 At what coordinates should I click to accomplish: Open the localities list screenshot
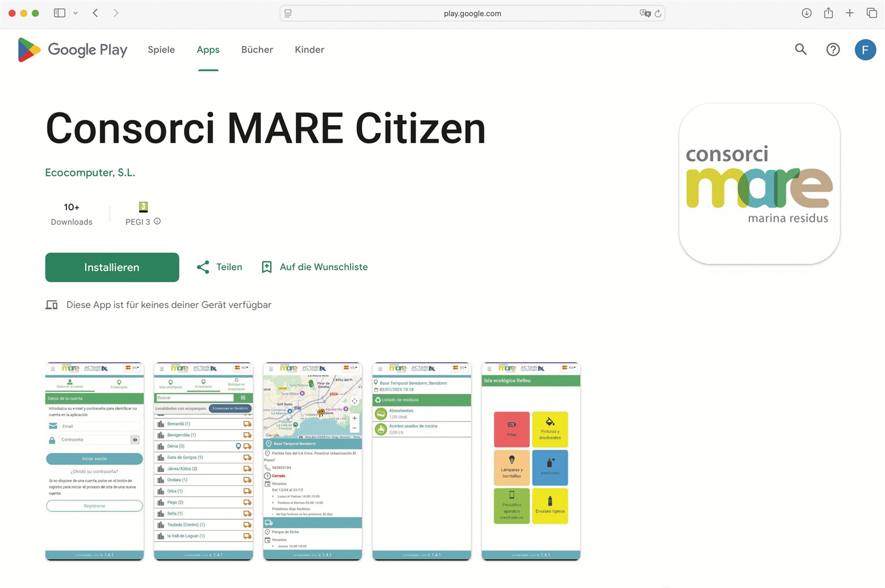[x=204, y=461]
